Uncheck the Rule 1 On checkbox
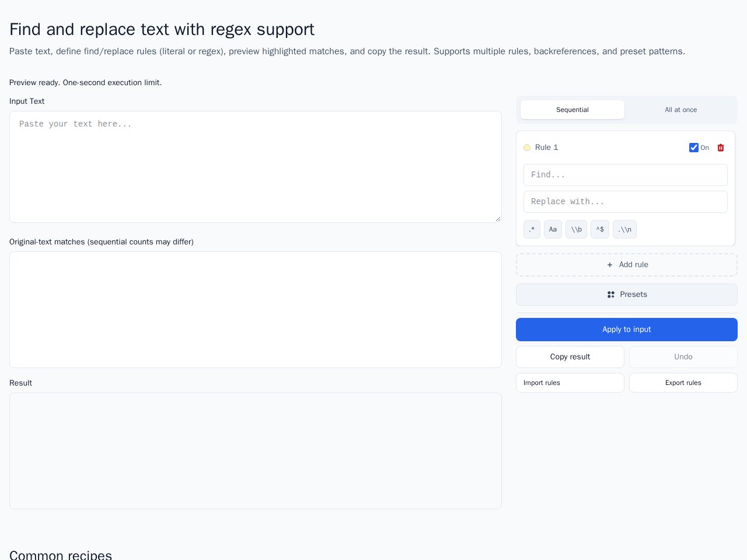 pyautogui.click(x=694, y=148)
